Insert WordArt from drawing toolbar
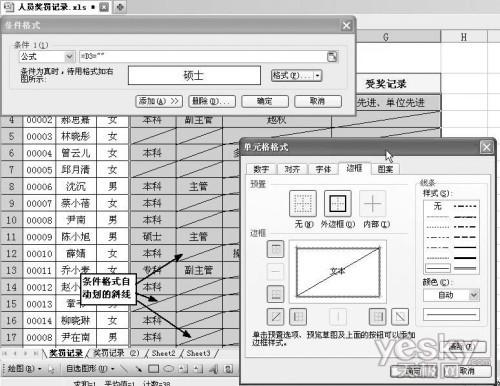The height and width of the screenshot is (386, 500). [213, 369]
